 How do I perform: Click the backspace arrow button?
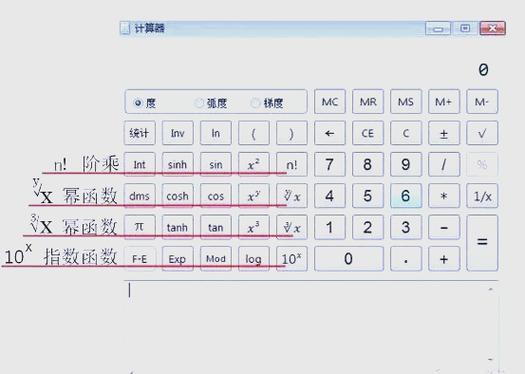330,133
